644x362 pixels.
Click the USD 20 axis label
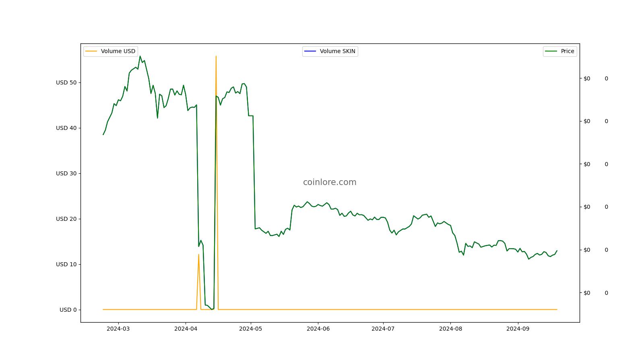coord(66,219)
